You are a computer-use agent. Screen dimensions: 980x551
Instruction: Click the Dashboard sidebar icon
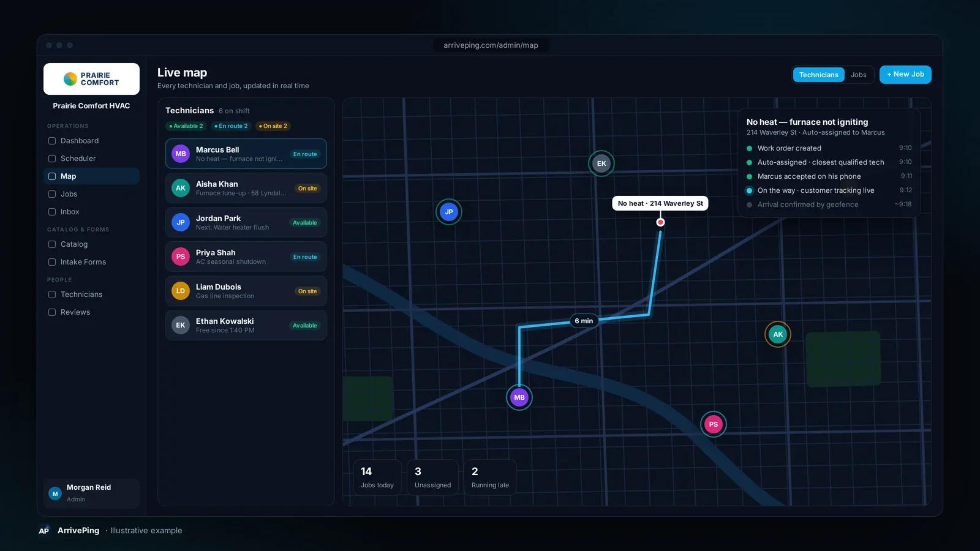tap(52, 141)
